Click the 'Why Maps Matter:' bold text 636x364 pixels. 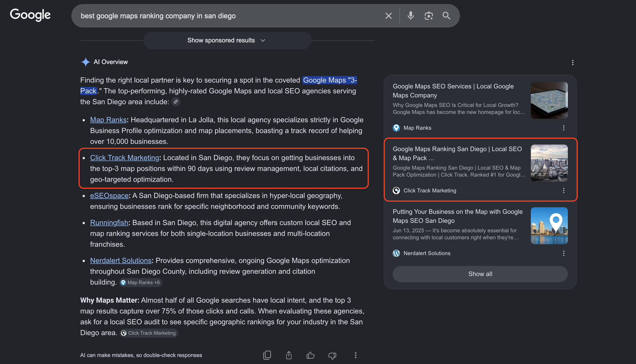109,300
